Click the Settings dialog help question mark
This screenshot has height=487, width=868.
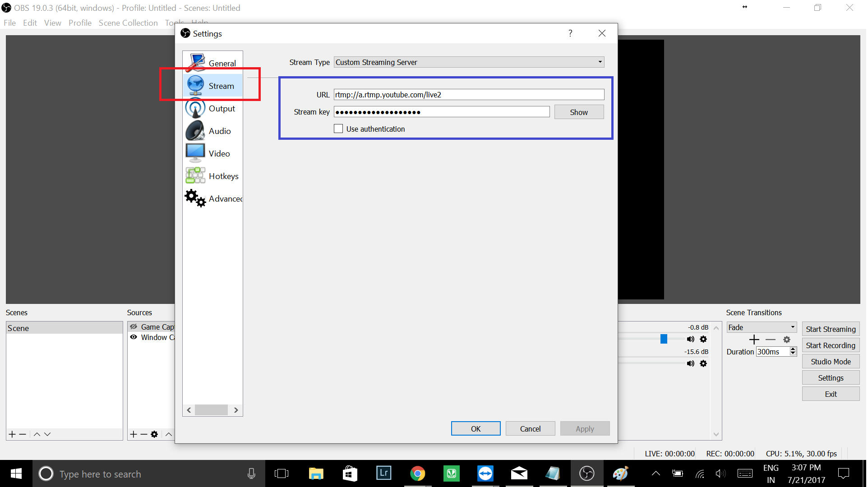(571, 33)
